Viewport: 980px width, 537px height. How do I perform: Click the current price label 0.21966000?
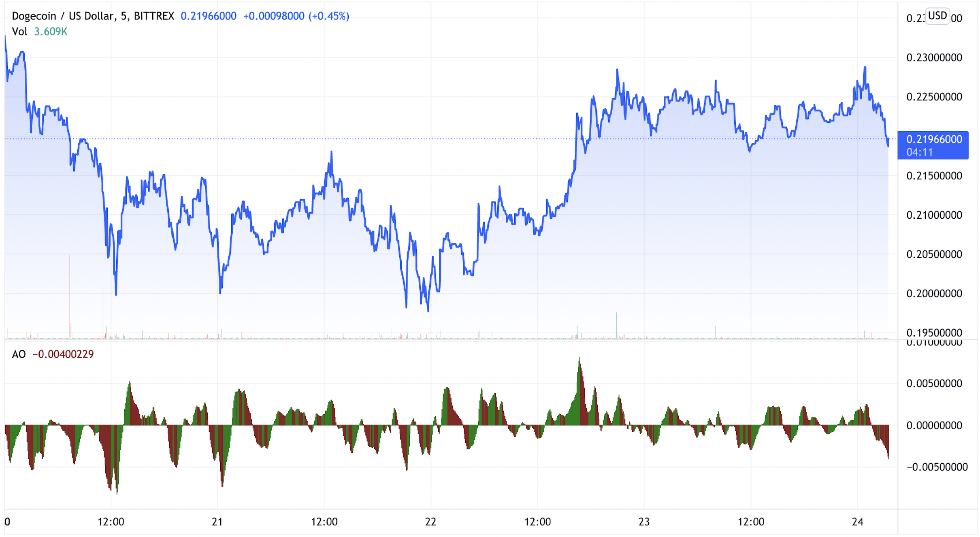[x=934, y=139]
